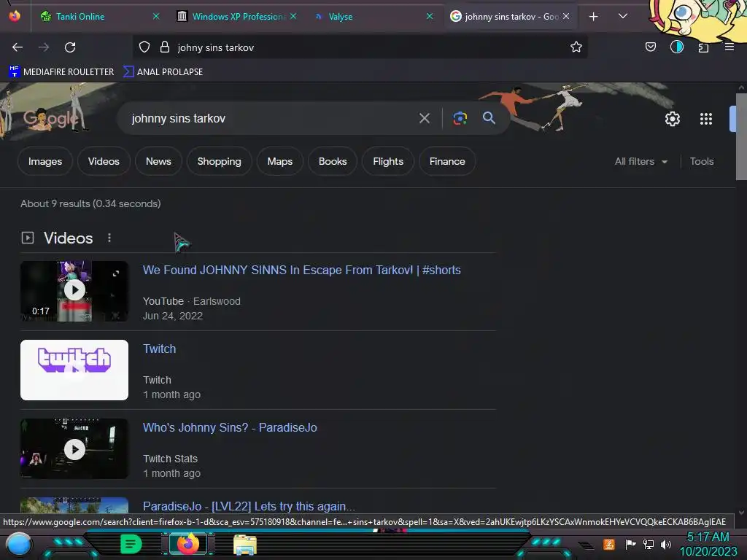Open the Firefox hamburger application menu
The height and width of the screenshot is (560, 747).
[729, 47]
